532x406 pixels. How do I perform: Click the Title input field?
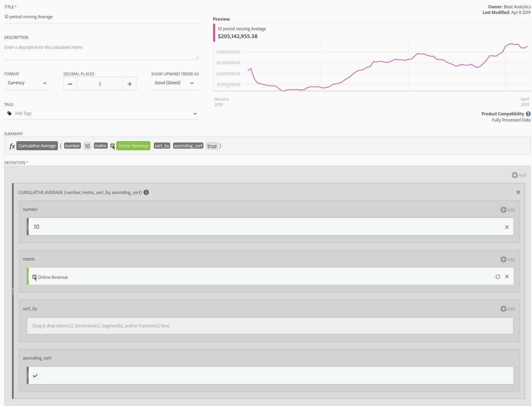coord(101,17)
